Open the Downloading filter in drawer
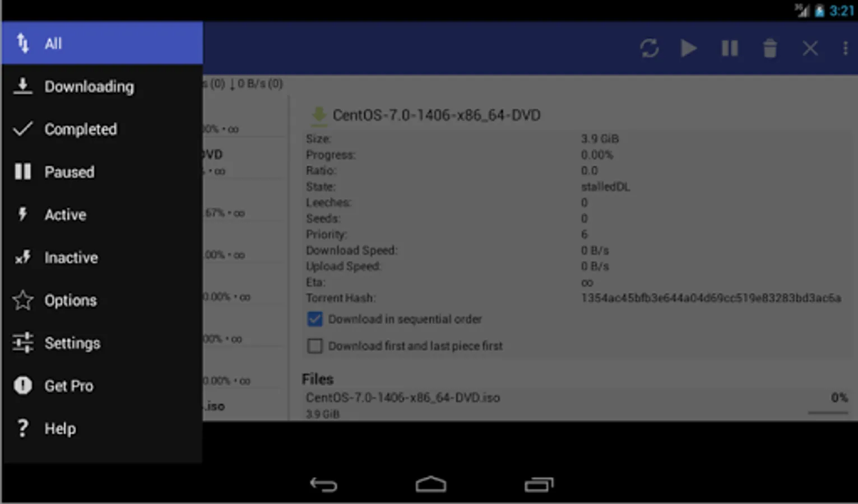 (102, 86)
